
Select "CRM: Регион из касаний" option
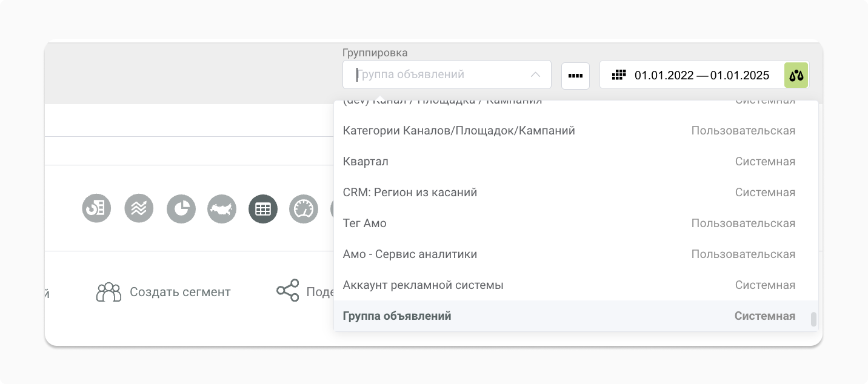click(410, 193)
